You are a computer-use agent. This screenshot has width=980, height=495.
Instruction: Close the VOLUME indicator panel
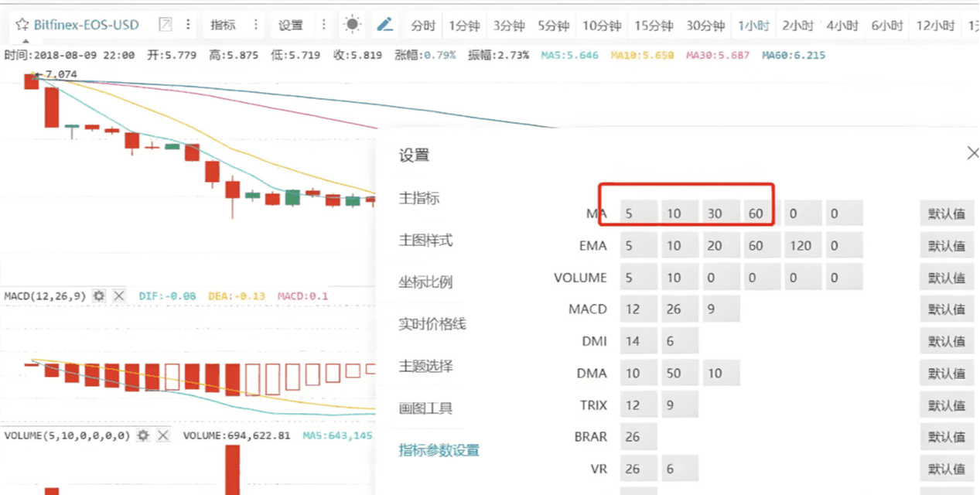pos(163,435)
